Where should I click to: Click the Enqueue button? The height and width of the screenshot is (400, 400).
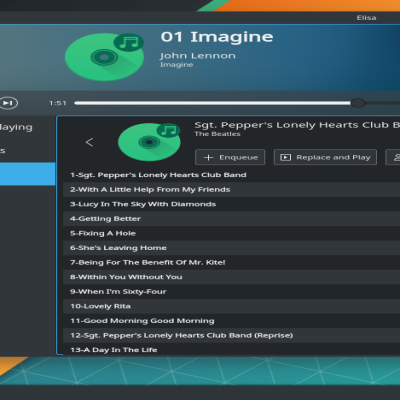coord(230,157)
